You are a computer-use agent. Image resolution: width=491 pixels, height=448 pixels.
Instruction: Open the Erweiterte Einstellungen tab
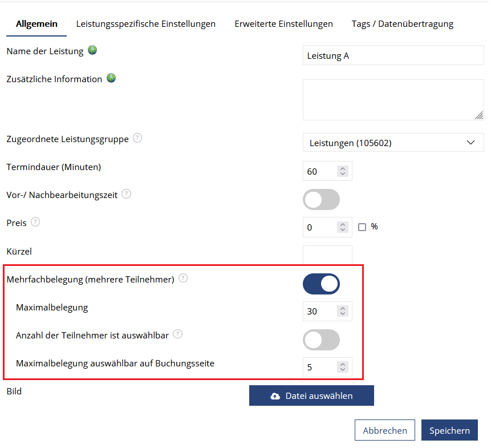[x=283, y=24]
